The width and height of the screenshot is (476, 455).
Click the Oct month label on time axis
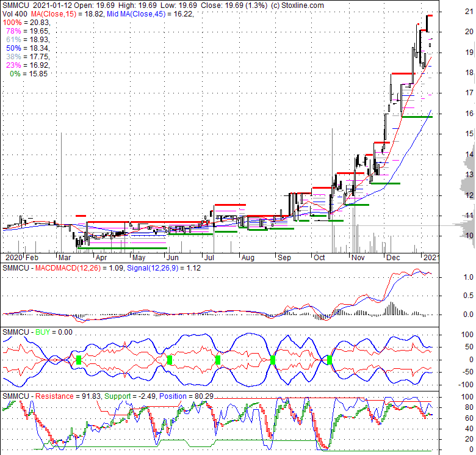(319, 258)
